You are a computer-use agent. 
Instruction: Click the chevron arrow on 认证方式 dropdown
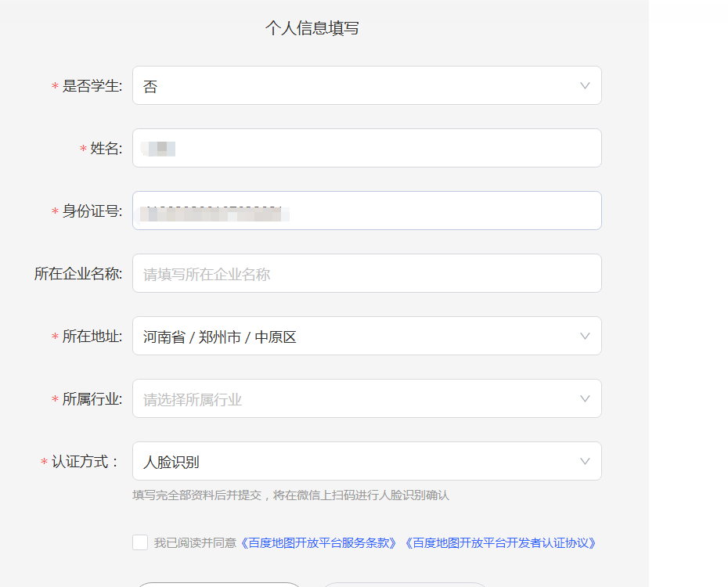585,461
